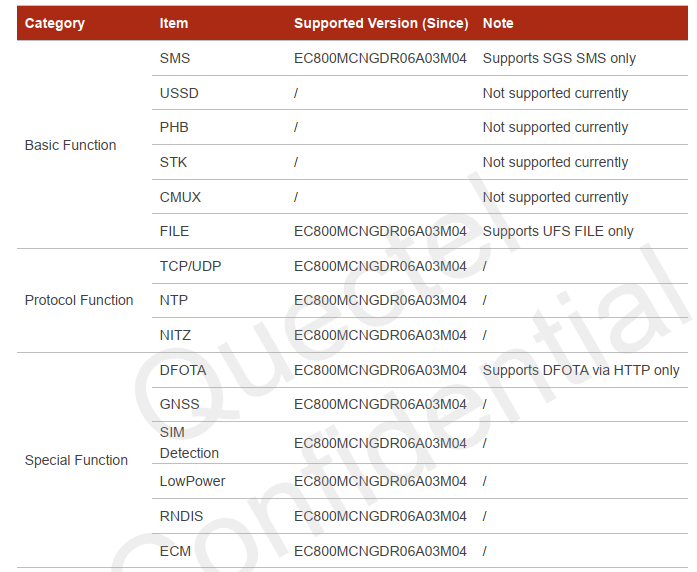Click the "SMS" item cell

point(175,58)
